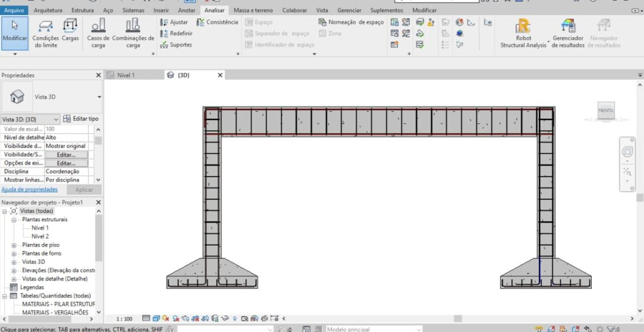The height and width of the screenshot is (332, 644).
Task: Click the Ajustar analytical tool
Action: 174,22
